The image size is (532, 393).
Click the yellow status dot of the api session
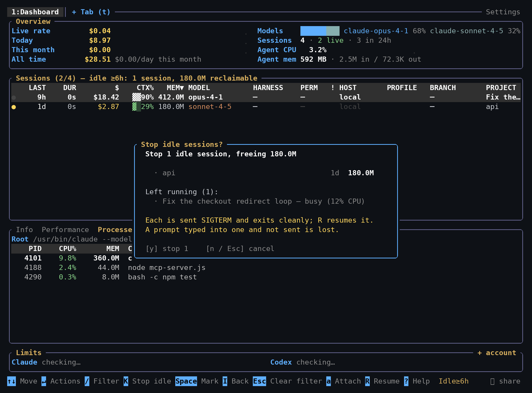(14, 107)
